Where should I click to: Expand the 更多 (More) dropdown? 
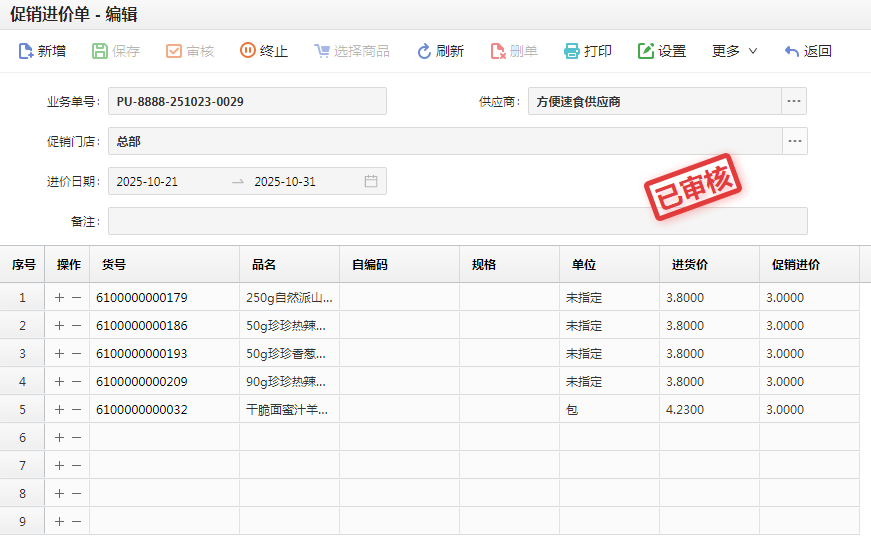(x=734, y=51)
